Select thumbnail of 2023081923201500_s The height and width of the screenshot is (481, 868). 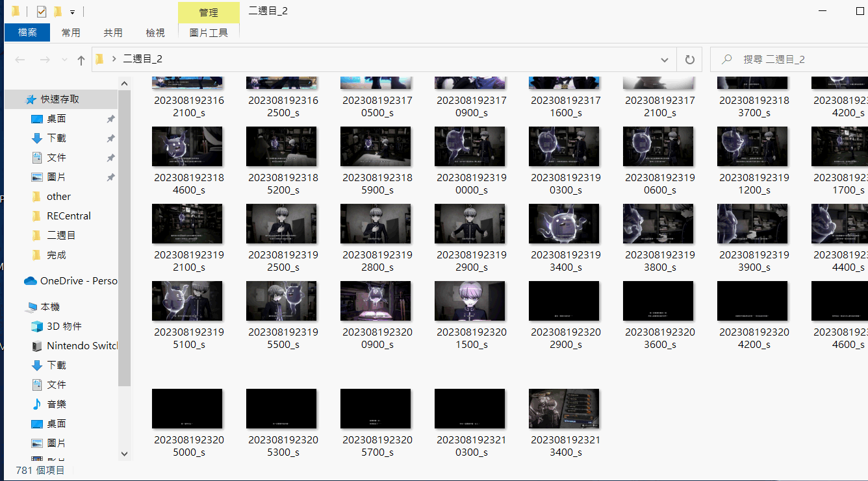click(x=470, y=301)
